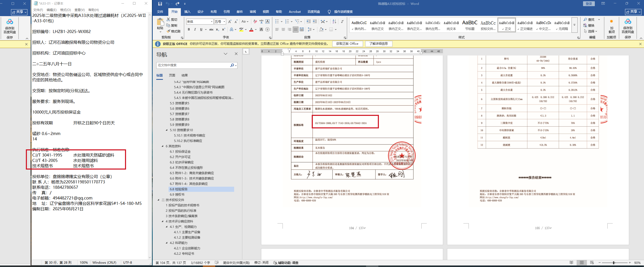Click the Find (查找) button
Image resolution: width=644 pixels, height=267 pixels.
(589, 19)
